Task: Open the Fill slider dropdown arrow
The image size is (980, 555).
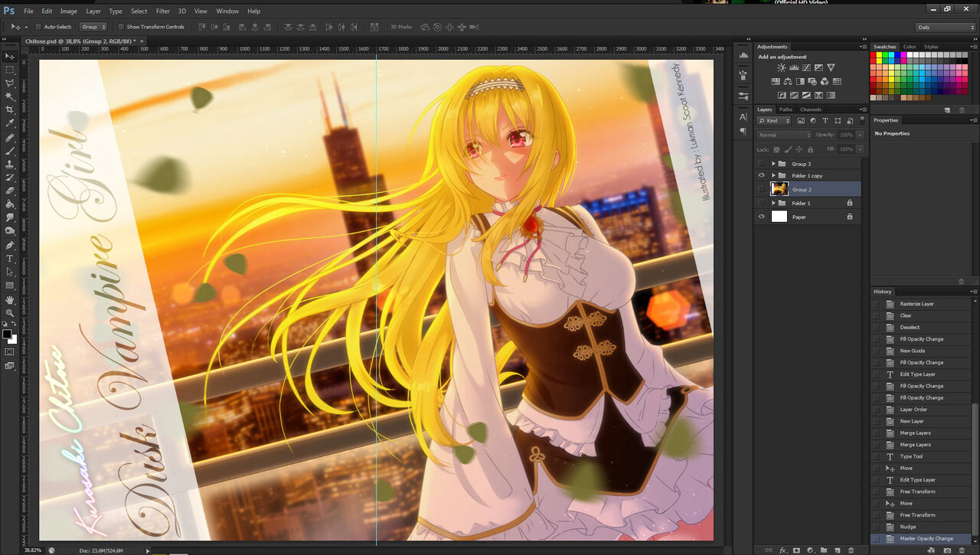Action: click(x=861, y=149)
